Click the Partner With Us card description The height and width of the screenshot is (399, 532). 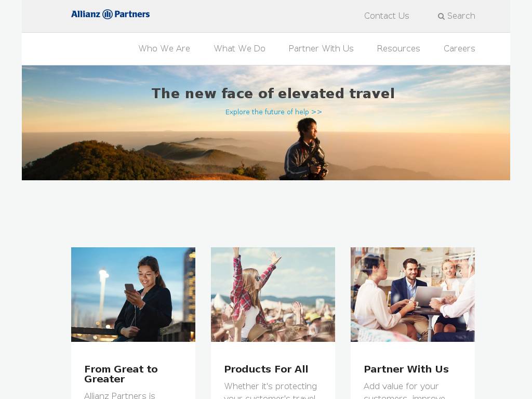404,390
